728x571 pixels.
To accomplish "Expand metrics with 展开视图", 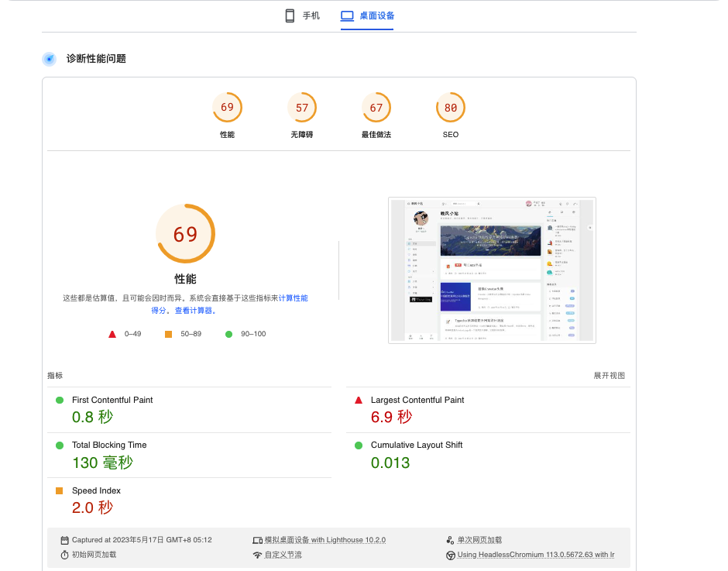I will click(x=610, y=376).
